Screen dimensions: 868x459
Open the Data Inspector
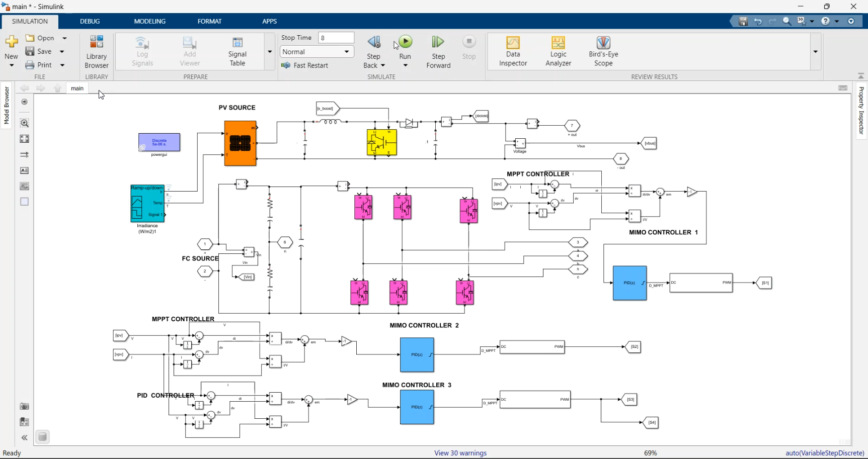[513, 51]
